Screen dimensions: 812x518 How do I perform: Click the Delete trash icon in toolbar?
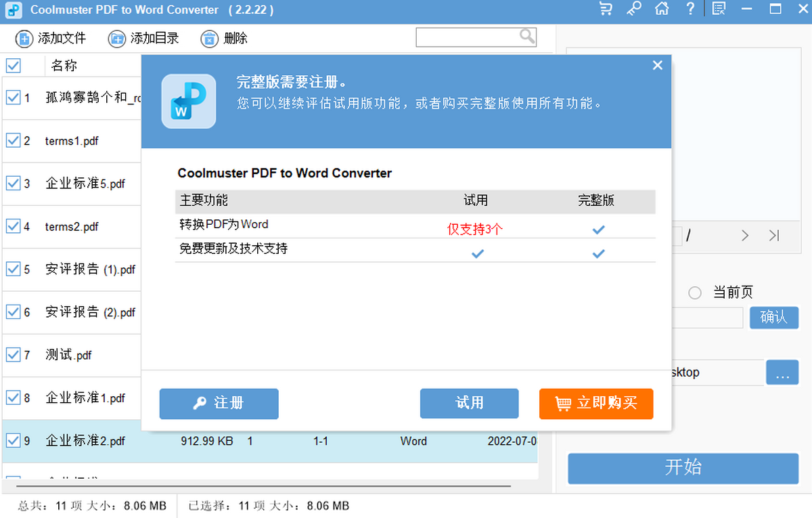210,39
